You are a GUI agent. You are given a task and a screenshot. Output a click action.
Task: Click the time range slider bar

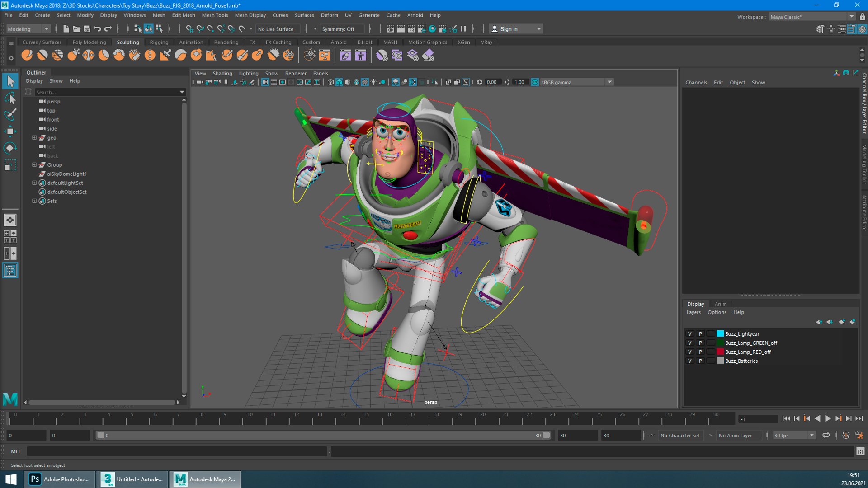tap(323, 436)
